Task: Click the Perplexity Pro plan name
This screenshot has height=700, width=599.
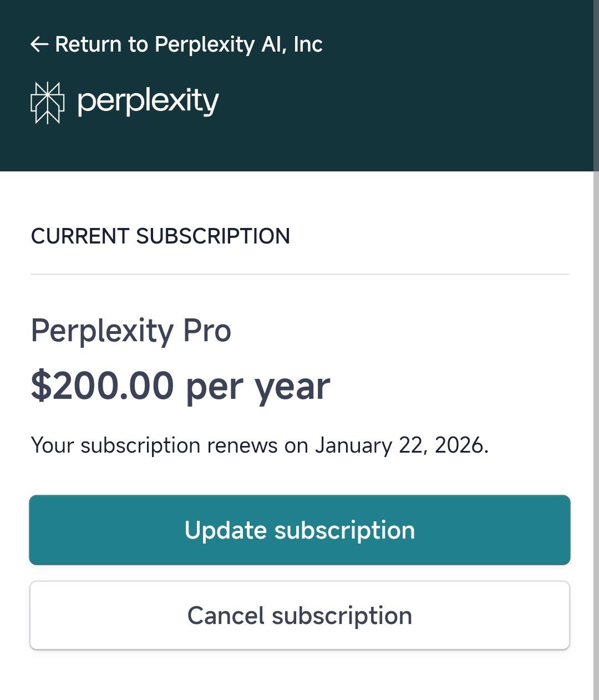Action: (x=131, y=331)
